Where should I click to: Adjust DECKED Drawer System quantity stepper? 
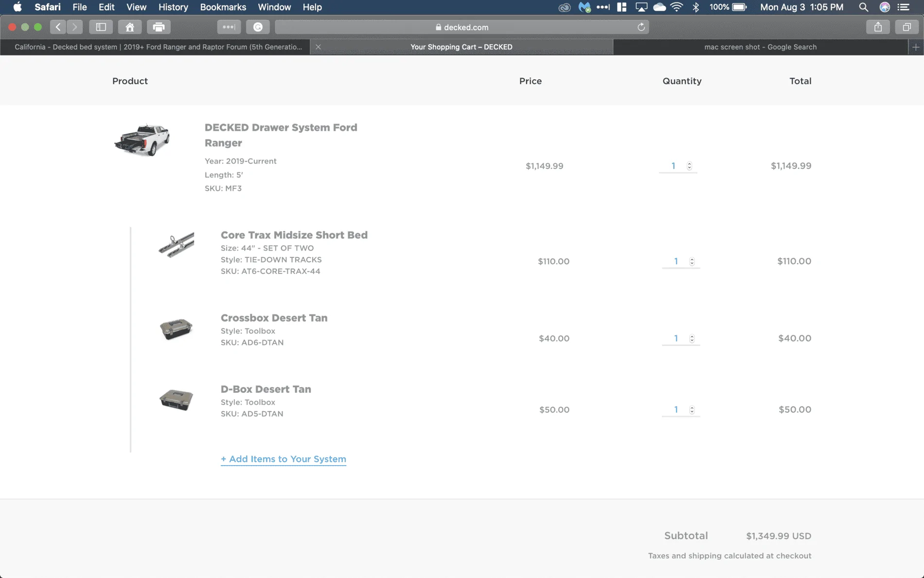[689, 166]
